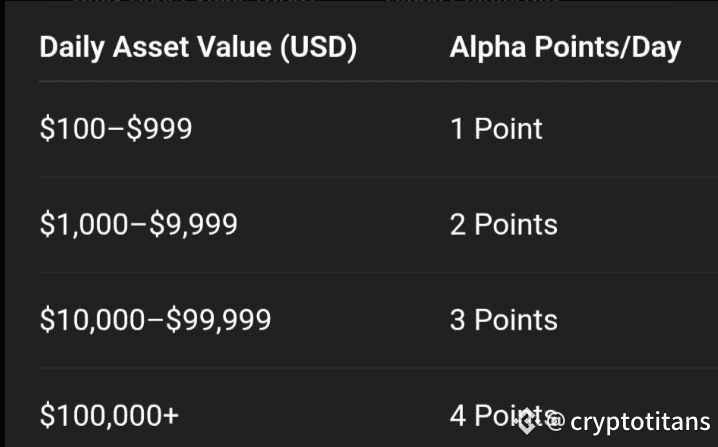This screenshot has height=447, width=718.
Task: Click the $9,999 upper bound value
Action: point(193,224)
